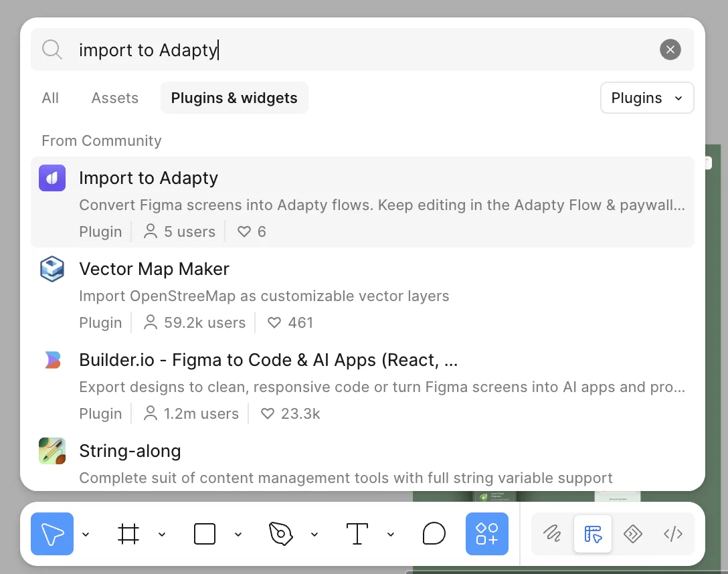Open the Plugins filter dropdown

pos(647,98)
